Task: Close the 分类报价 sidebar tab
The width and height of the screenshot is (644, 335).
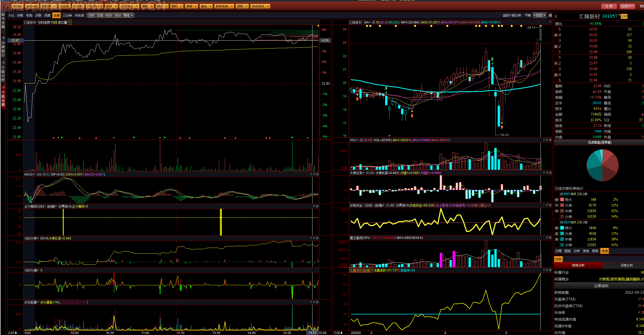Action: pos(3,38)
